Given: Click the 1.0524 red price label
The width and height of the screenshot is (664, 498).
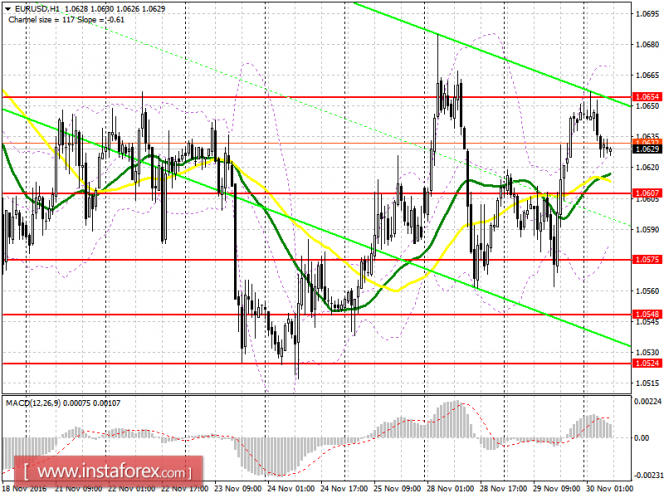Looking at the screenshot, I should coord(647,363).
